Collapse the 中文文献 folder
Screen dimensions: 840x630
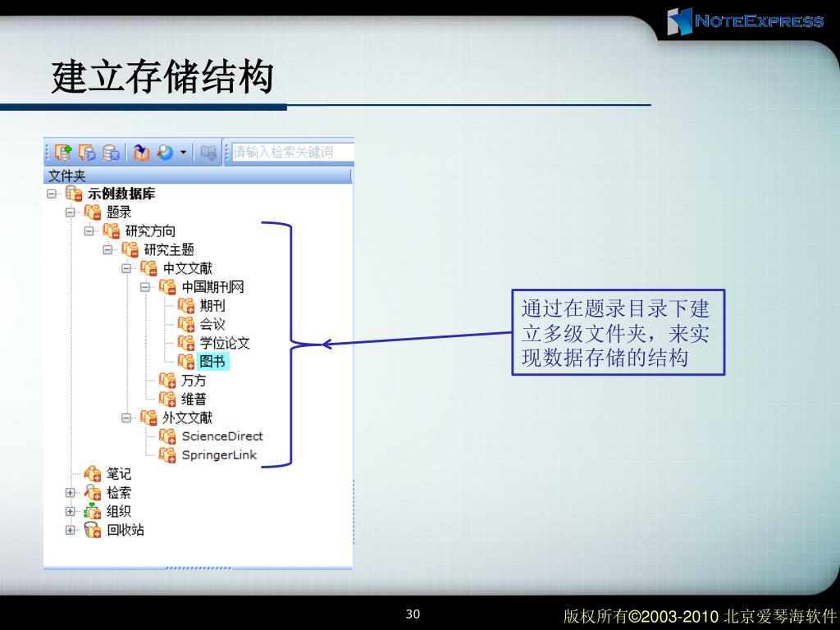(126, 268)
